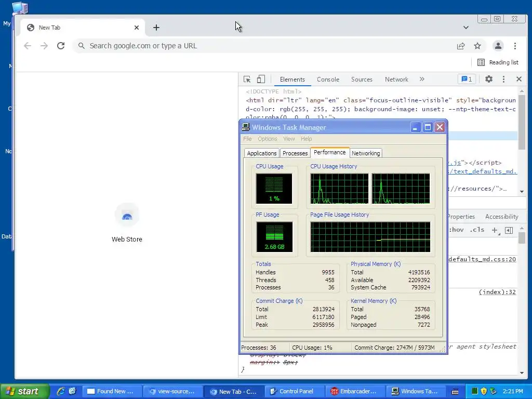Switch to DevTools Network tab
Viewport: 532px width, 399px height.
pos(396,79)
